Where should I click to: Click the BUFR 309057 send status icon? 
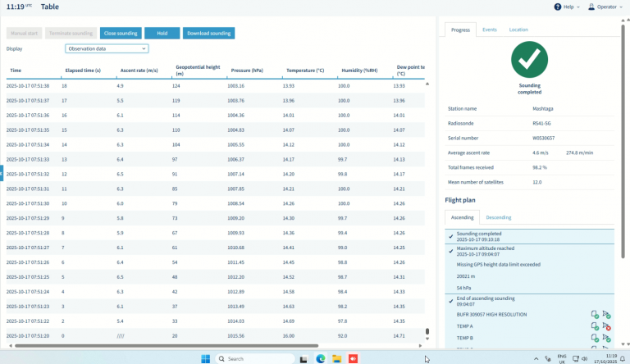[x=607, y=314]
